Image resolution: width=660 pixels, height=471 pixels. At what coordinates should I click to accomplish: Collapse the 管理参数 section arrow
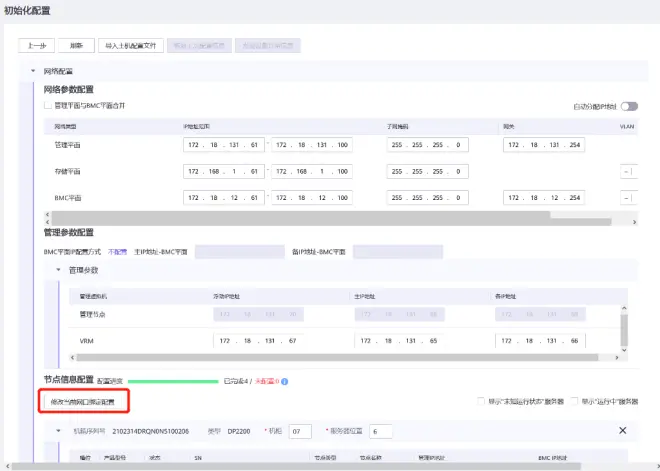coord(59,270)
